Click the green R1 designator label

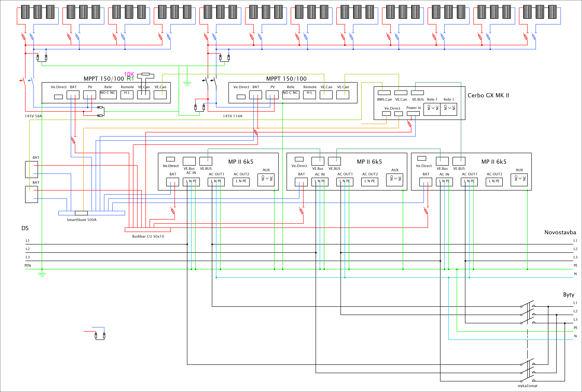pyautogui.click(x=130, y=78)
